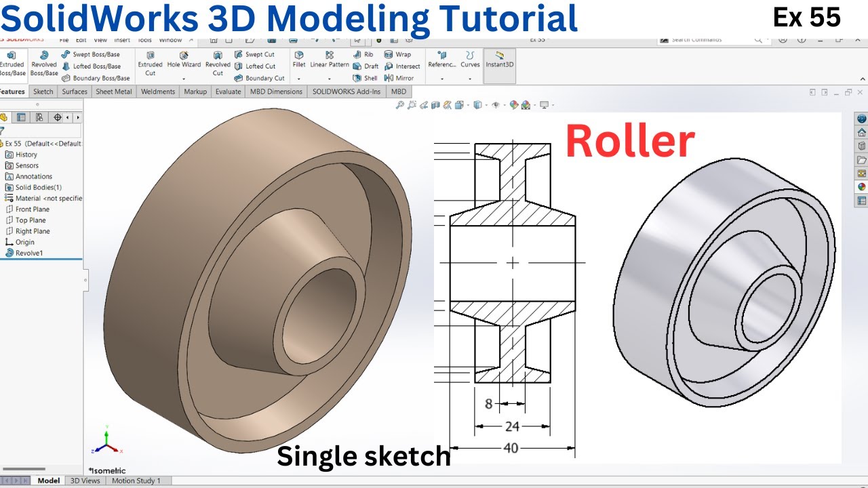Open the 3D Views tab at the bottom
This screenshot has width=868, height=488.
click(85, 481)
